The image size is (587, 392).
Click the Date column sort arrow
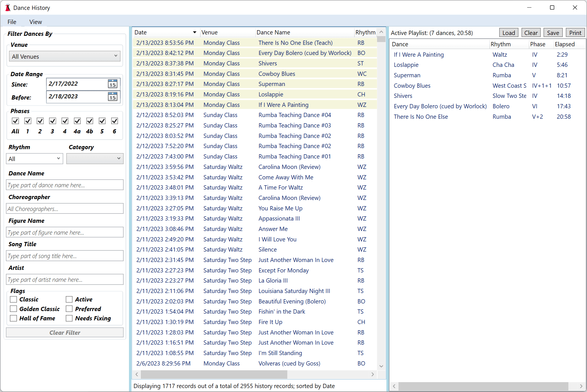pos(194,32)
